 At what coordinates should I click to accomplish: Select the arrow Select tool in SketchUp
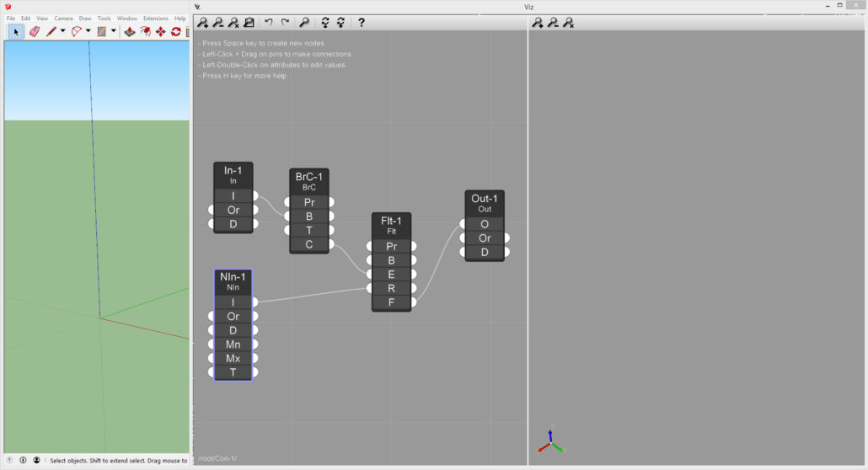pyautogui.click(x=16, y=32)
